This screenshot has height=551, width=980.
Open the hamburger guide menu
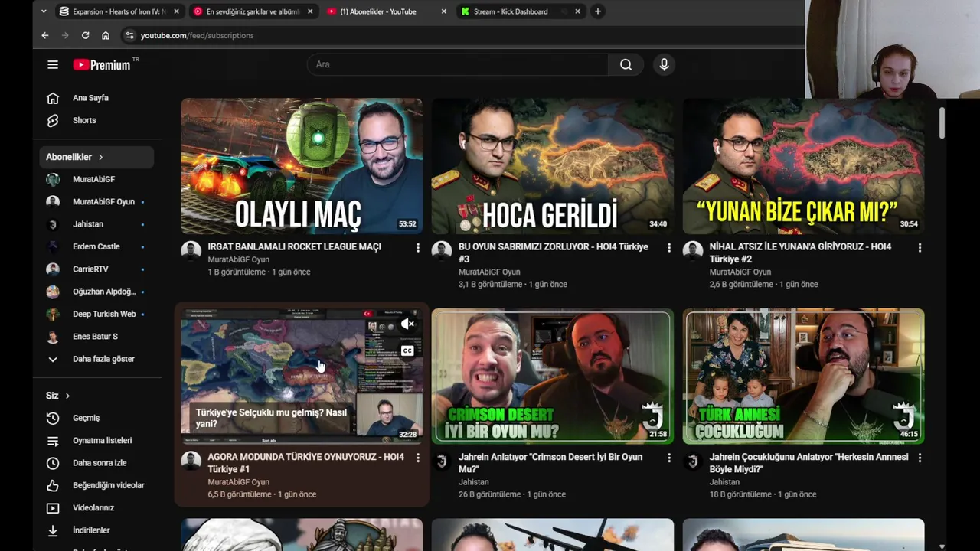[53, 65]
